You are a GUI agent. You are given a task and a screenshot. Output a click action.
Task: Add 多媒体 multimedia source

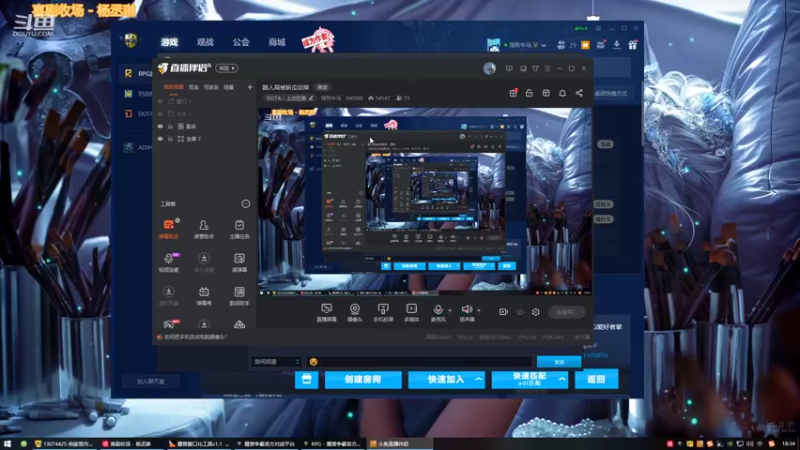point(411,312)
